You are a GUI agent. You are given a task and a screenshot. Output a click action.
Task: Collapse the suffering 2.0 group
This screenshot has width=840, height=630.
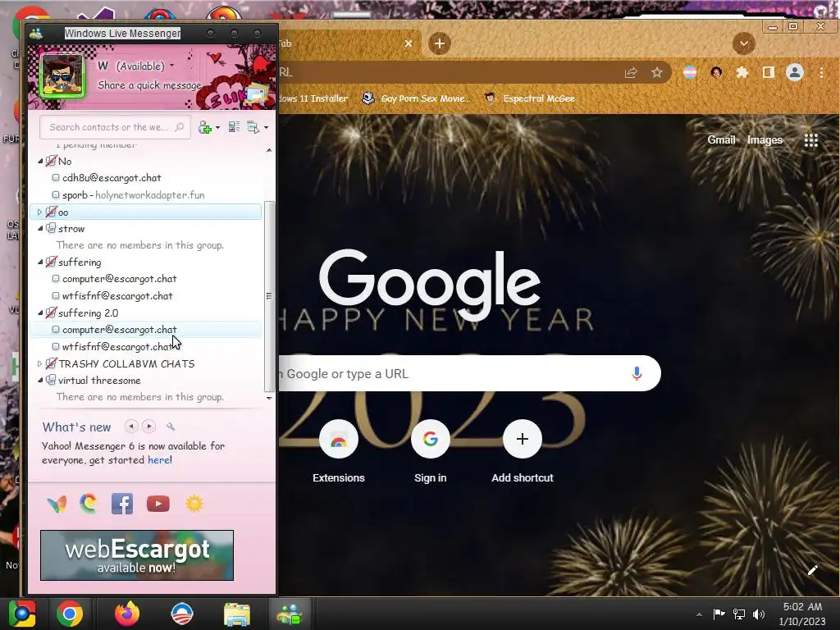(x=40, y=313)
